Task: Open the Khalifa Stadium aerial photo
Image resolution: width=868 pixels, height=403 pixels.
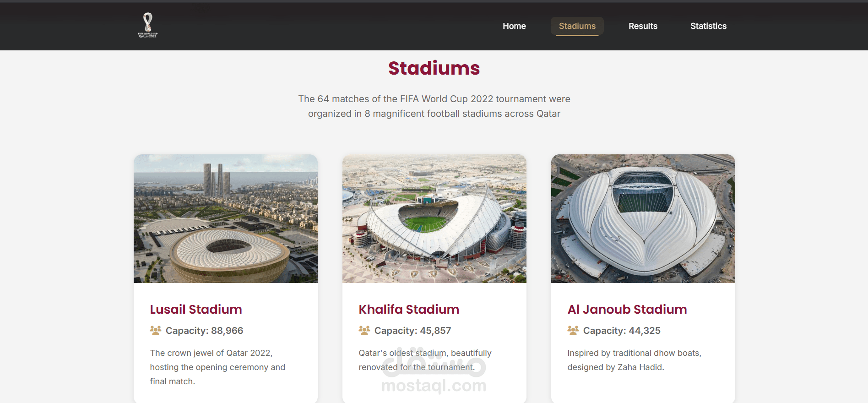Action: [x=434, y=218]
